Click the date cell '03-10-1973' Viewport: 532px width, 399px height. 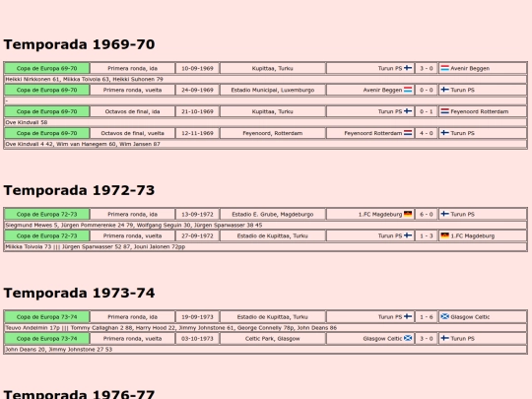pos(197,338)
